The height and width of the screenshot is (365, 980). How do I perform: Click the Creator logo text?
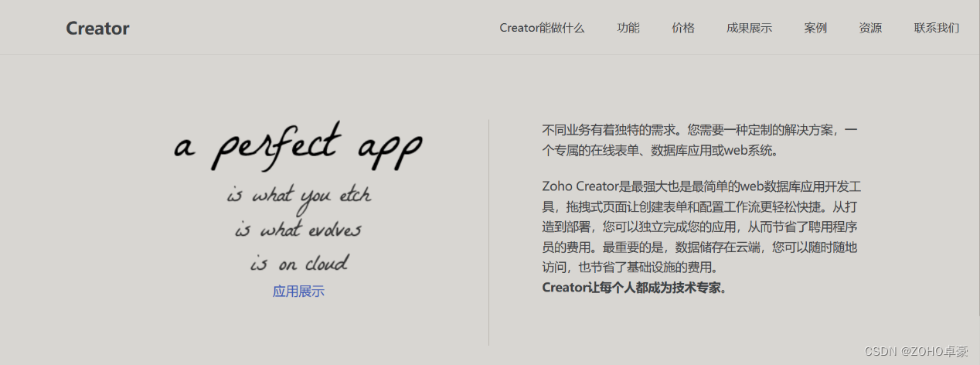[x=97, y=29]
